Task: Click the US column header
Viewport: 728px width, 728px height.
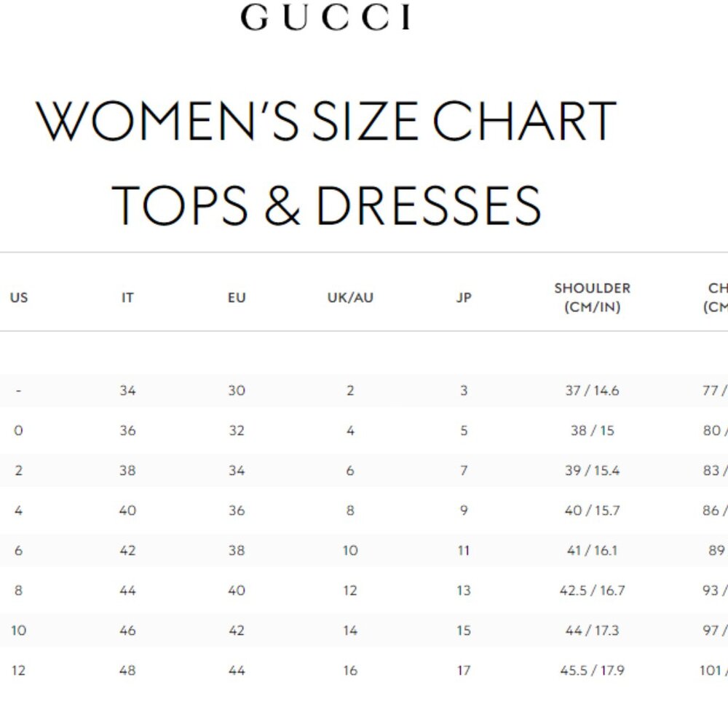Action: click(19, 298)
